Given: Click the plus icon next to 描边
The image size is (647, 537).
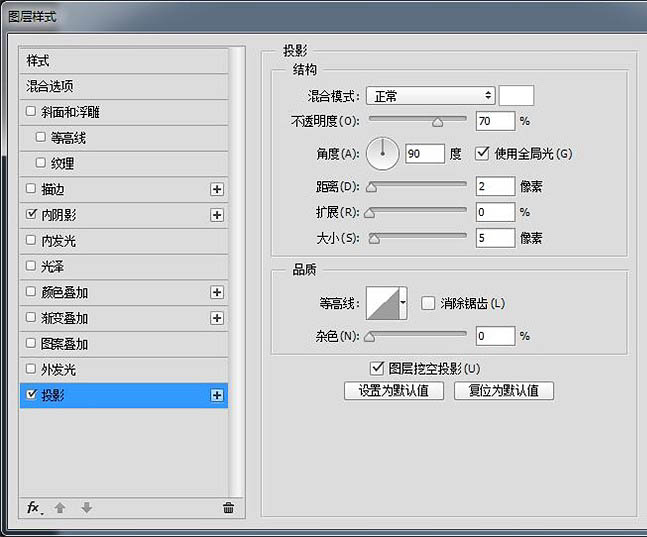Looking at the screenshot, I should 216,189.
